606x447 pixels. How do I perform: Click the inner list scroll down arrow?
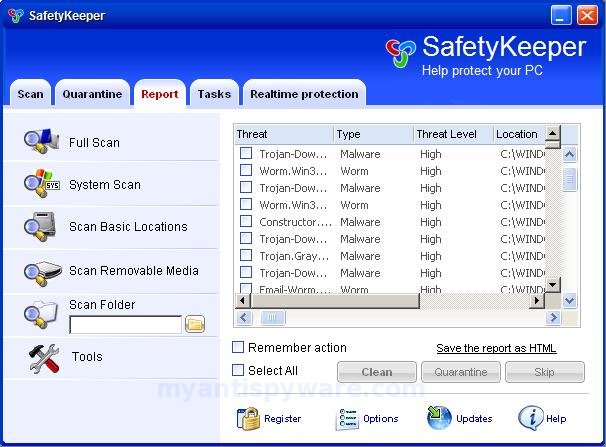pyautogui.click(x=553, y=285)
